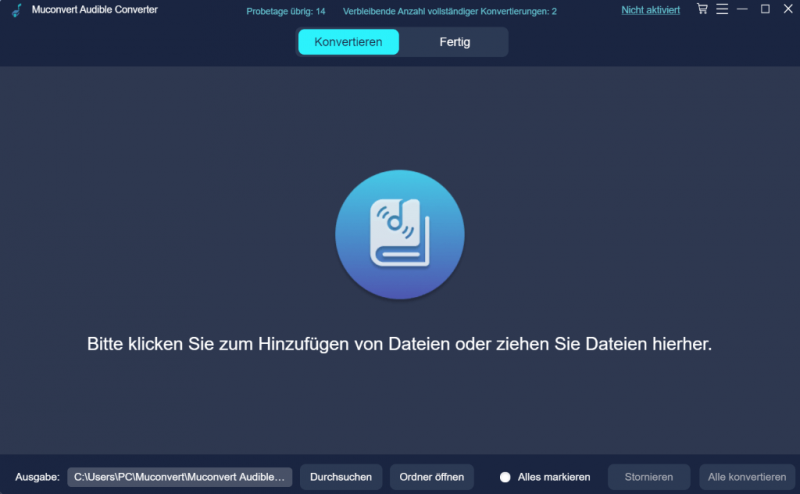The height and width of the screenshot is (494, 800).
Task: Open the hamburger menu icon
Action: 722,9
